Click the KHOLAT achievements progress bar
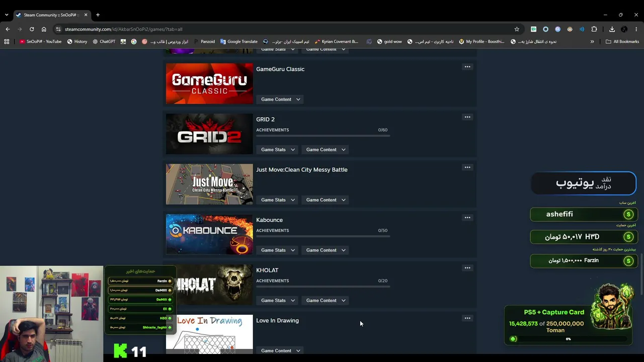The width and height of the screenshot is (644, 362). pos(323,287)
